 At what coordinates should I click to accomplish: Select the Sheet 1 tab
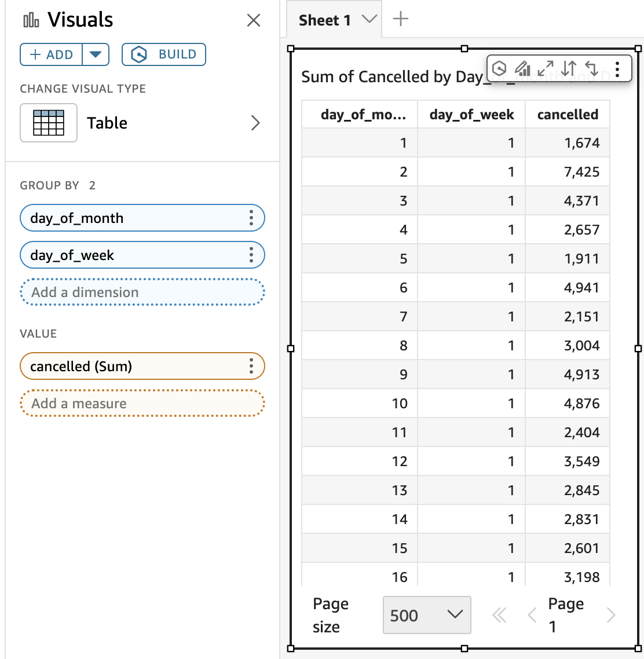tap(325, 21)
